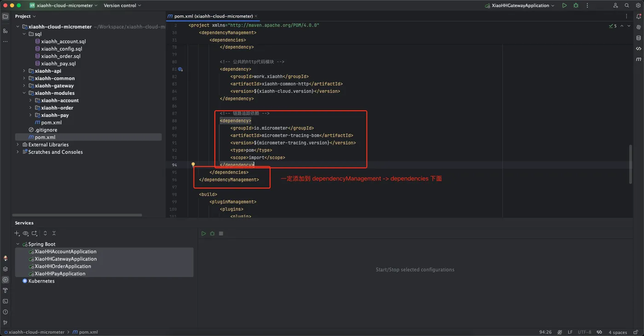Click line column indicator 94:26
Screen dimensions: 644x336
click(x=546, y=332)
